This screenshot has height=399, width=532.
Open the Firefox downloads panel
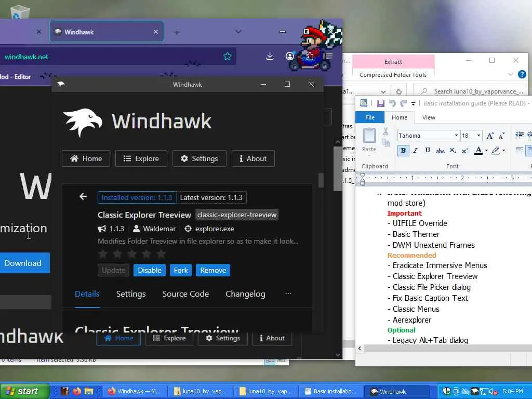tap(270, 56)
